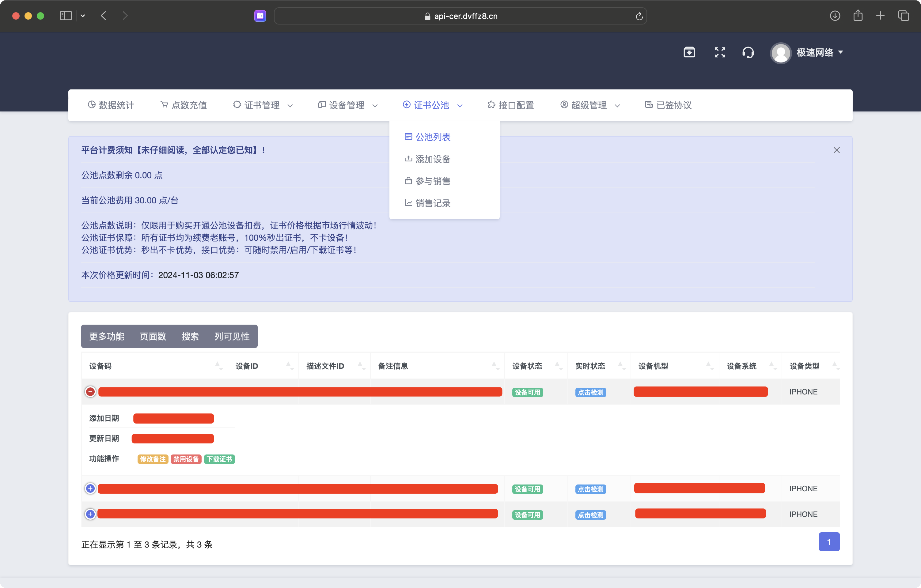
Task: Close the 平台计费须知 notice banner
Action: [836, 150]
